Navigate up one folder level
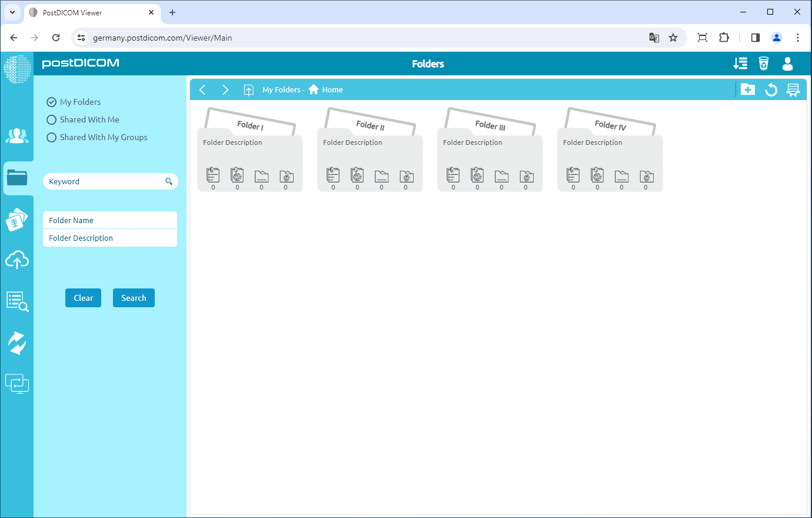This screenshot has height=518, width=812. tap(248, 89)
